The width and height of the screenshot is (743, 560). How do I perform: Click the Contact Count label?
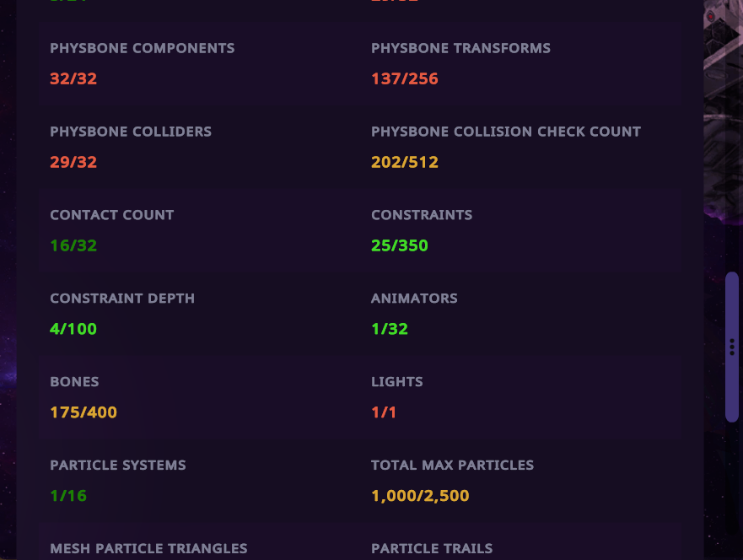point(112,215)
